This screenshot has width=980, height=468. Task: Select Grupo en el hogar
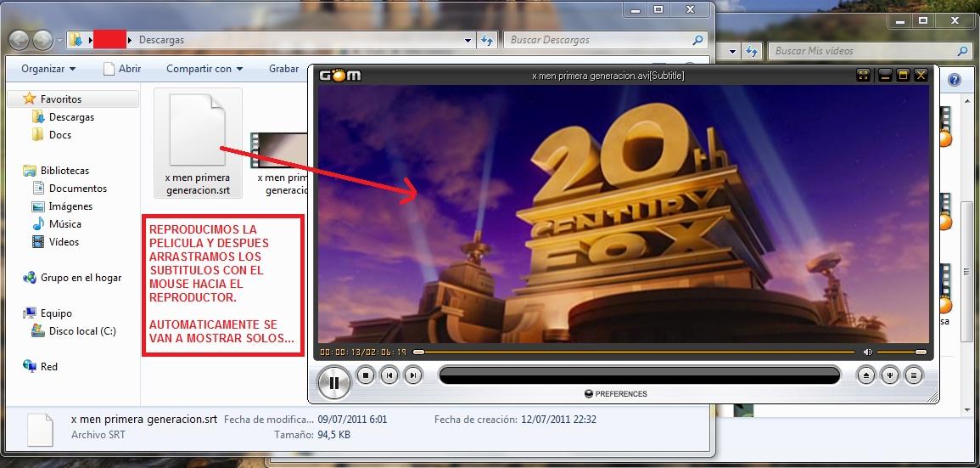click(81, 277)
